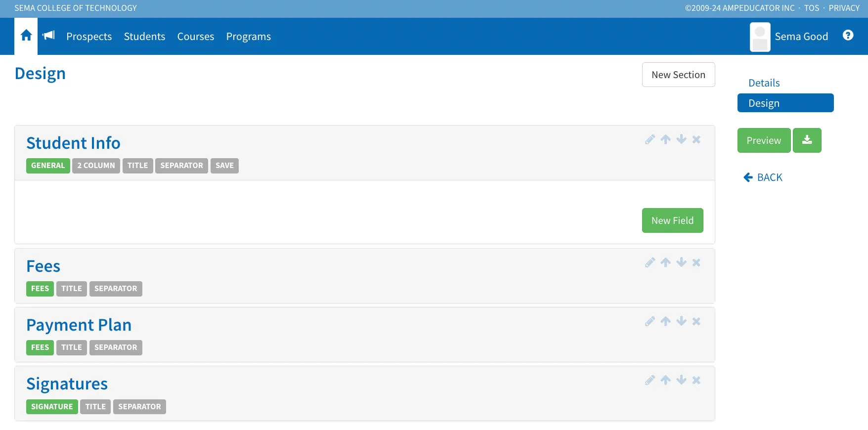The width and height of the screenshot is (868, 430).
Task: Open the megaphone announcements icon
Action: click(x=48, y=36)
